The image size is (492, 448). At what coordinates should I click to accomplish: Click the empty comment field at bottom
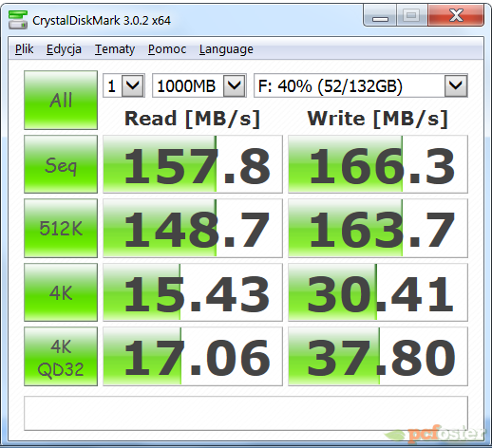click(246, 413)
